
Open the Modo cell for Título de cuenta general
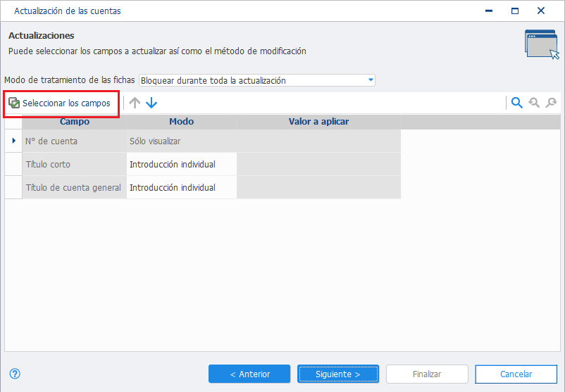[x=182, y=187]
